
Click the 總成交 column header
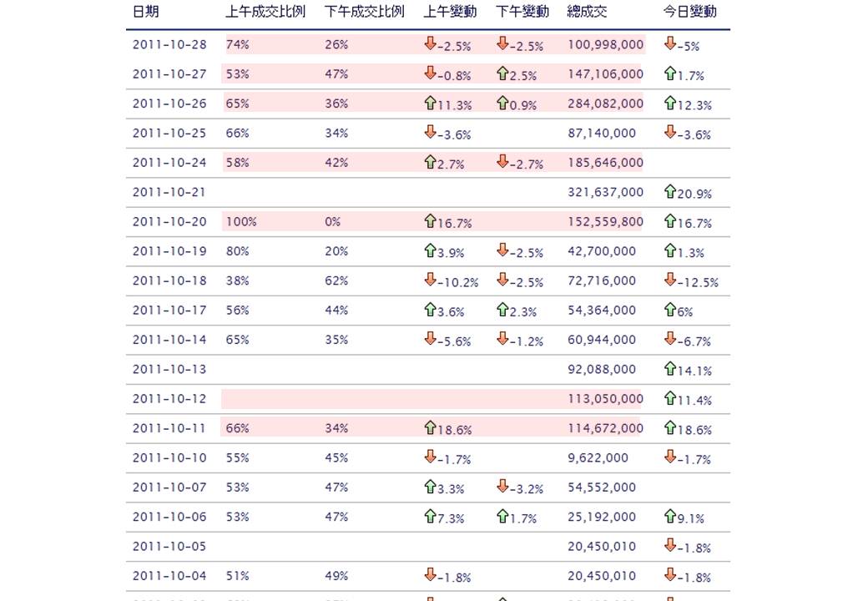587,12
